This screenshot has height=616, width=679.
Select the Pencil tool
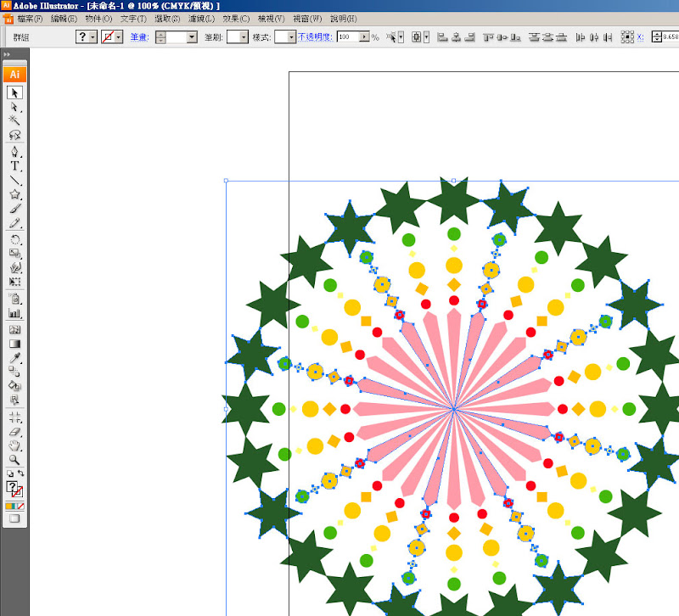click(x=14, y=223)
